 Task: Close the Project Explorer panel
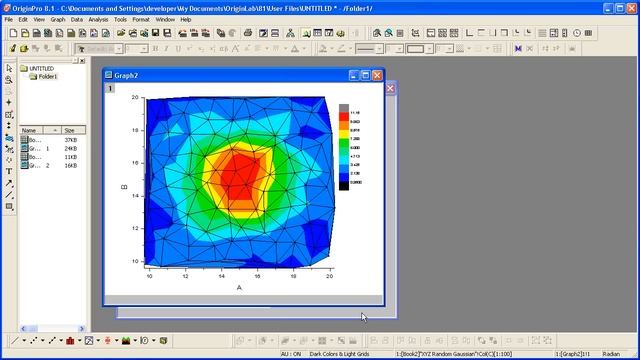[82, 61]
